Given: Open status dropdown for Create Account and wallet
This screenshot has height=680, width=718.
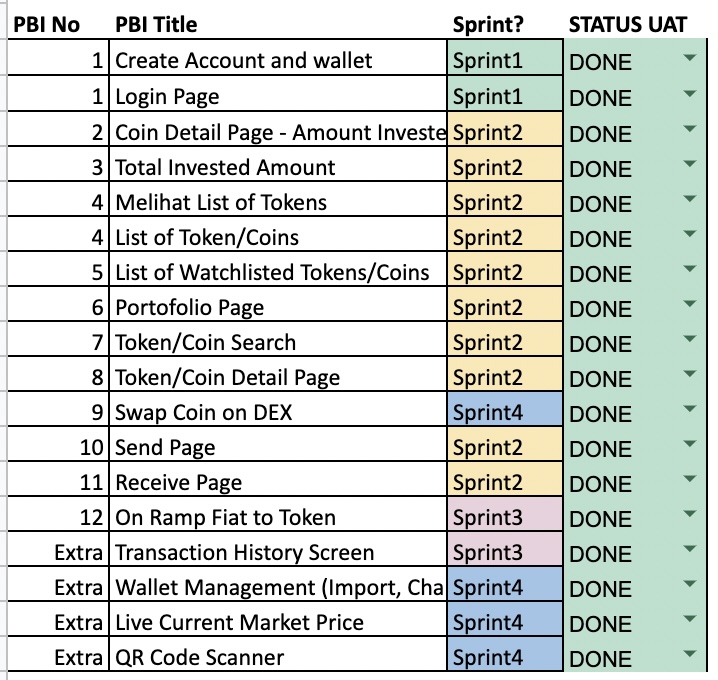Looking at the screenshot, I should pyautogui.click(x=690, y=60).
